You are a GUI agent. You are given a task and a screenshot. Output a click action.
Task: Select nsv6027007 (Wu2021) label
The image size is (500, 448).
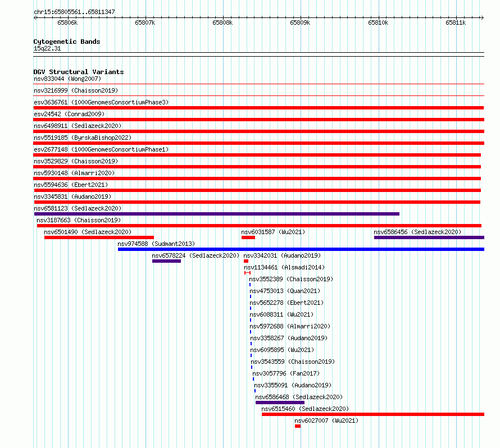(x=326, y=420)
